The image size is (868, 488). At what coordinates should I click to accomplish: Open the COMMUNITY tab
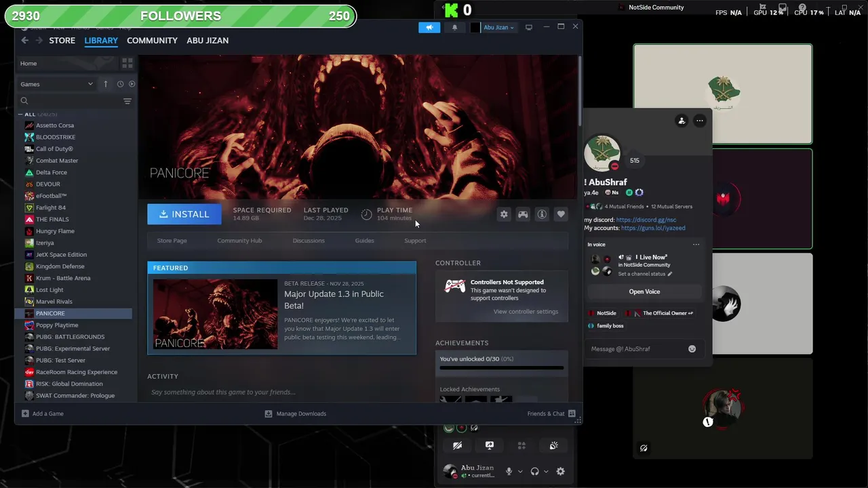[x=152, y=41]
